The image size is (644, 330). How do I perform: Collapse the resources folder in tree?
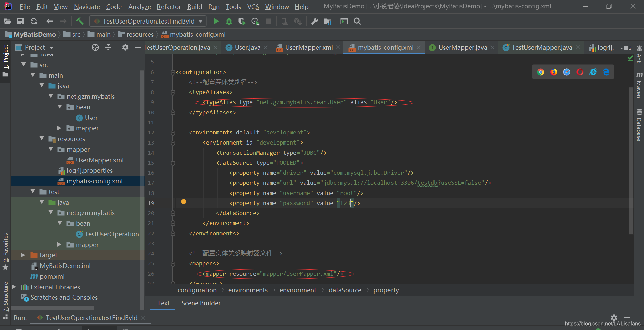click(x=42, y=138)
